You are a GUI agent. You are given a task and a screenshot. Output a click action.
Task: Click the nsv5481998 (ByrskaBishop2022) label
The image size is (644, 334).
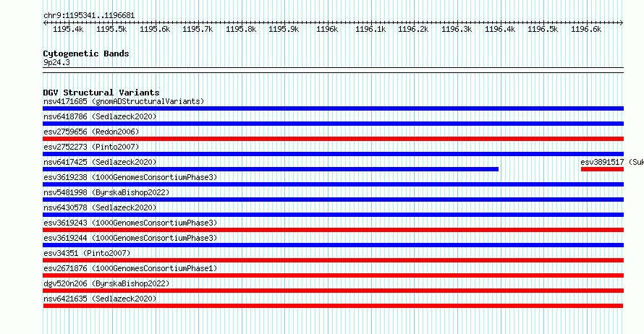(x=106, y=192)
